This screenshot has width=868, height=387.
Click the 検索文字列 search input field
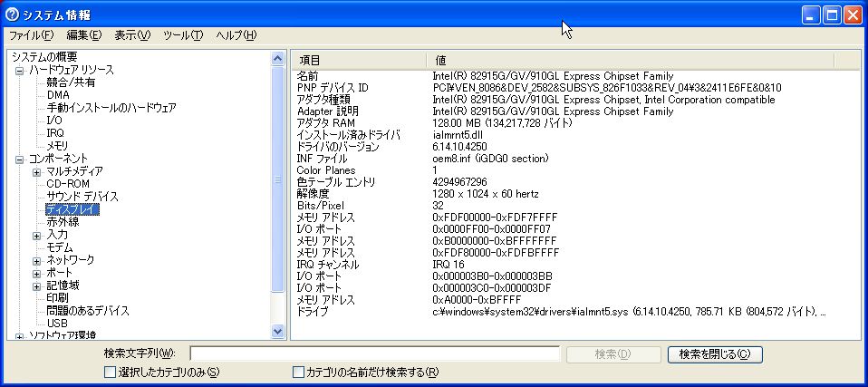pos(374,353)
